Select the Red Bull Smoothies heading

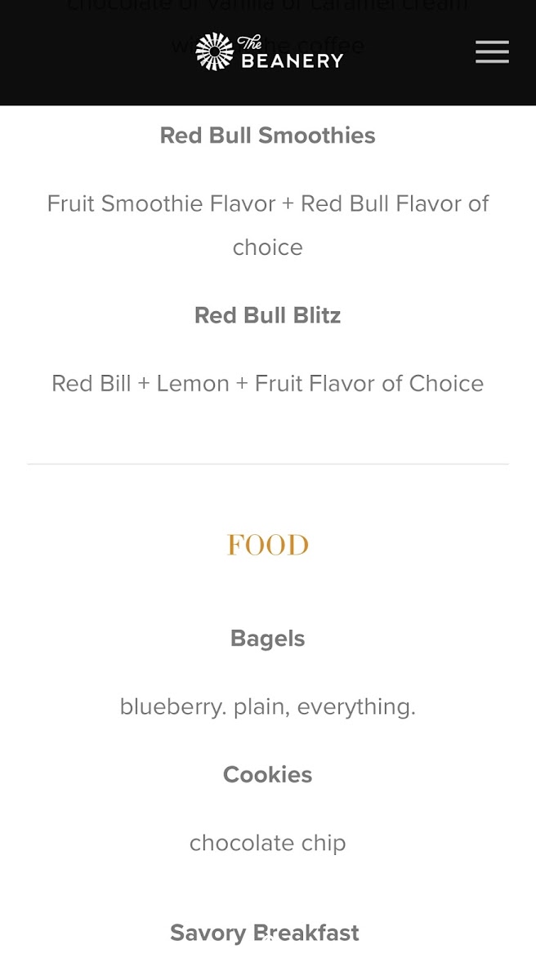click(x=268, y=136)
